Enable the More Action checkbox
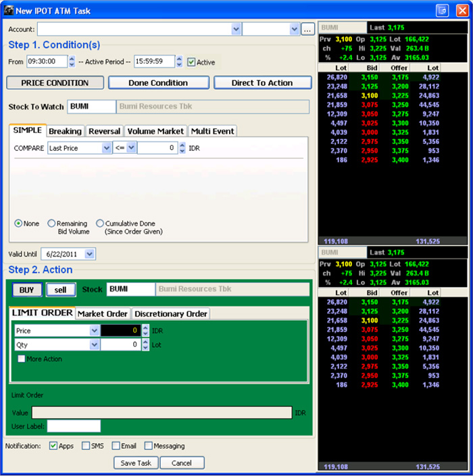Image resolution: width=473 pixels, height=476 pixels. click(21, 359)
